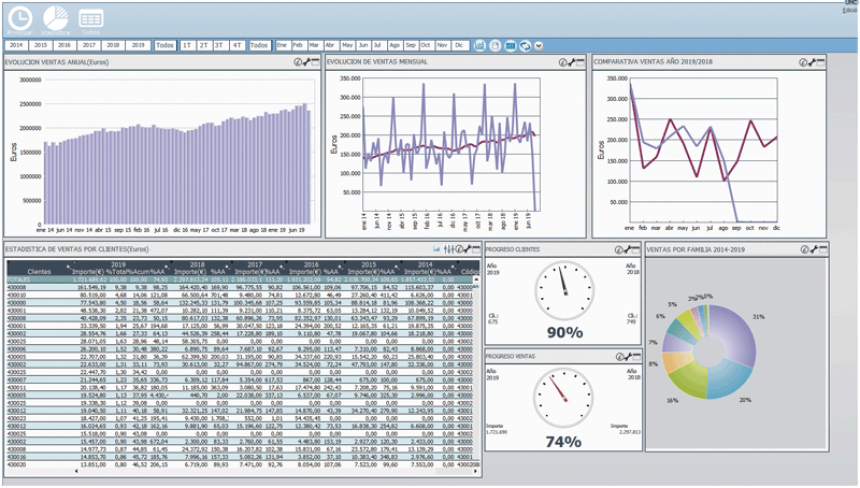Toggle the 2019 year filter

click(139, 46)
